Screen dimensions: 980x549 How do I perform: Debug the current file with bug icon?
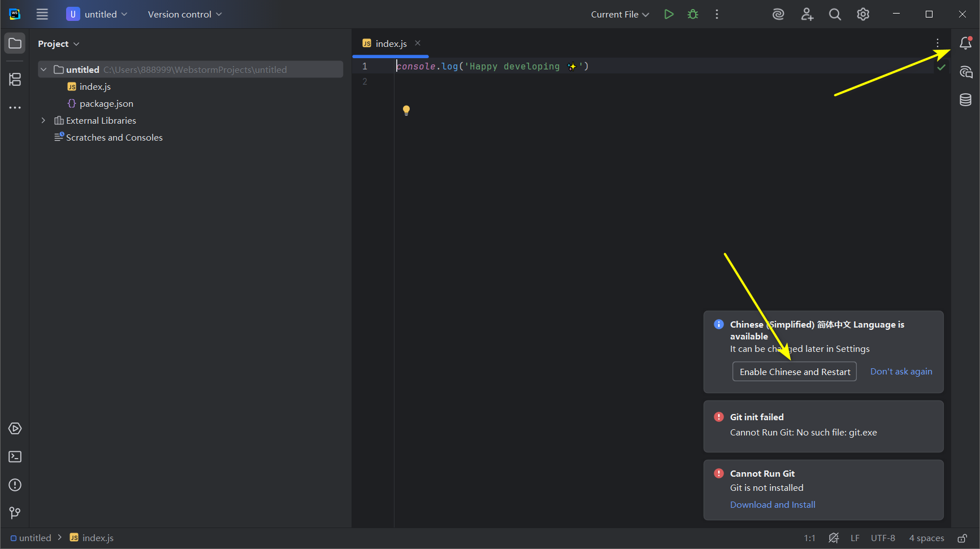(x=693, y=14)
